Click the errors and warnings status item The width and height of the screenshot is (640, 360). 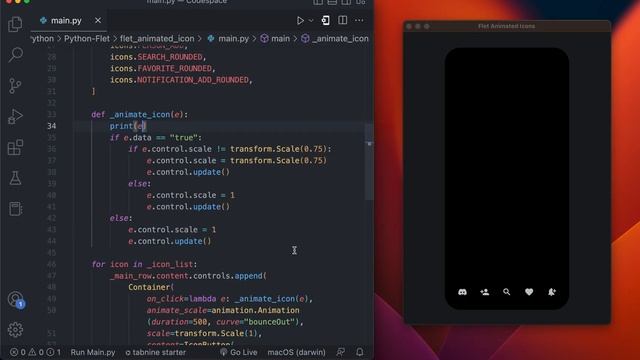point(36,352)
